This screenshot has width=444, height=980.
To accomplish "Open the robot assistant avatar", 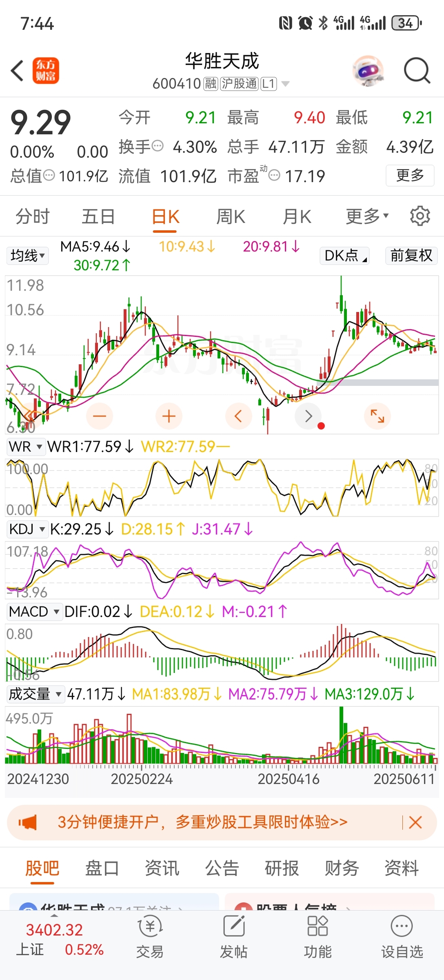I will tap(368, 71).
